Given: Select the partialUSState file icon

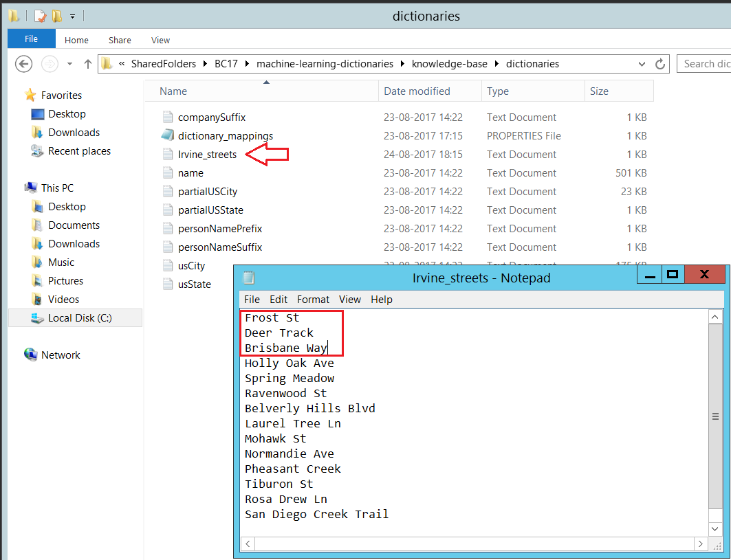Looking at the screenshot, I should tap(168, 210).
